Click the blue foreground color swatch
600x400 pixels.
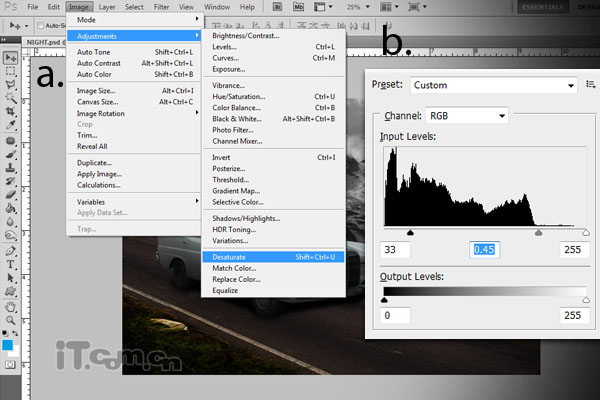point(8,345)
